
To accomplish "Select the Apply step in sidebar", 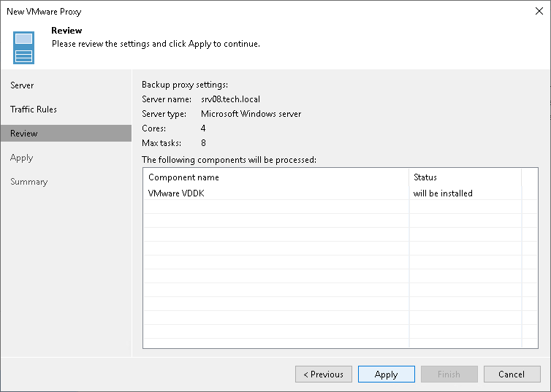I will [21, 158].
